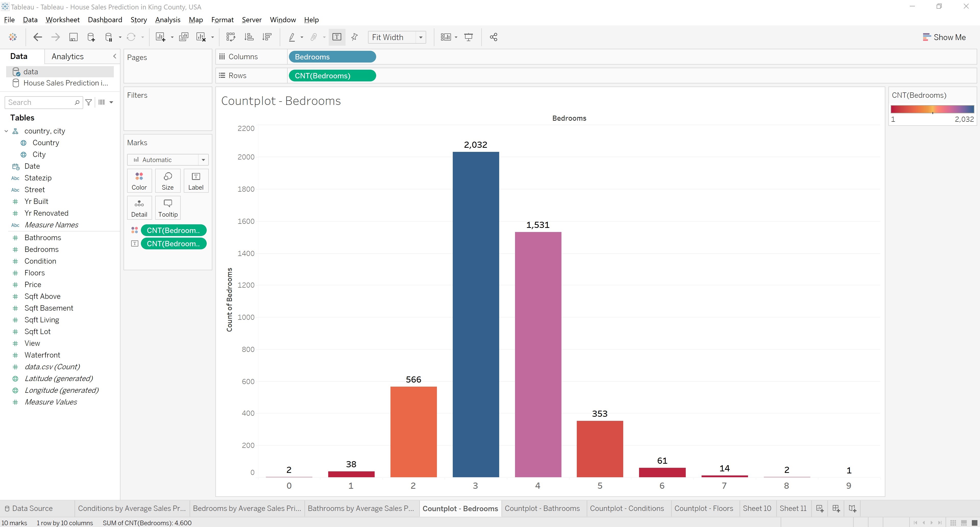The image size is (980, 527).
Task: Open the Show/Hide Cards dropdown arrow
Action: click(456, 37)
